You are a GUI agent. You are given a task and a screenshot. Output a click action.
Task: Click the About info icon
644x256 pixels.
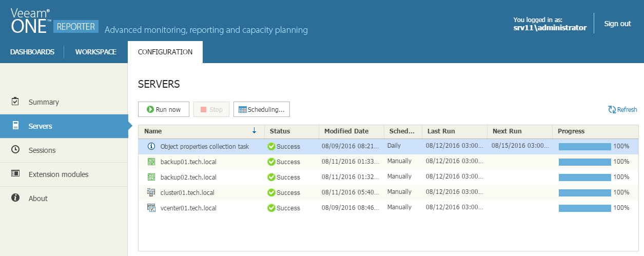pyautogui.click(x=15, y=198)
